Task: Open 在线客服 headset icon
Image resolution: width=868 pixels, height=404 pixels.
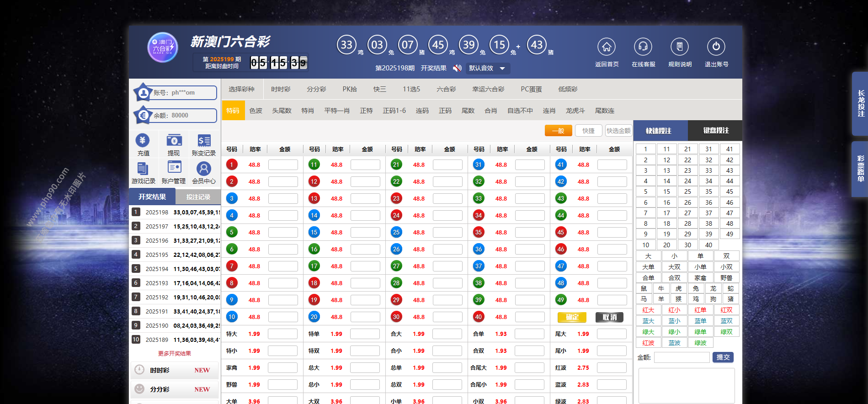Action: click(643, 47)
